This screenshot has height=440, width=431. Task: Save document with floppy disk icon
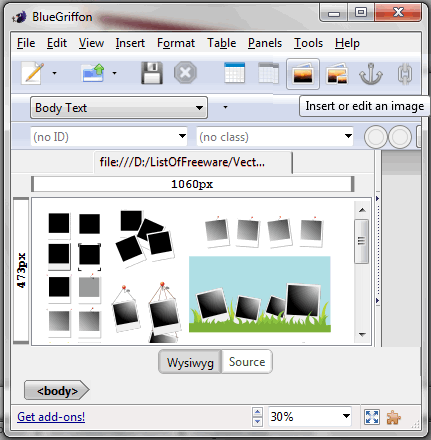tap(152, 73)
